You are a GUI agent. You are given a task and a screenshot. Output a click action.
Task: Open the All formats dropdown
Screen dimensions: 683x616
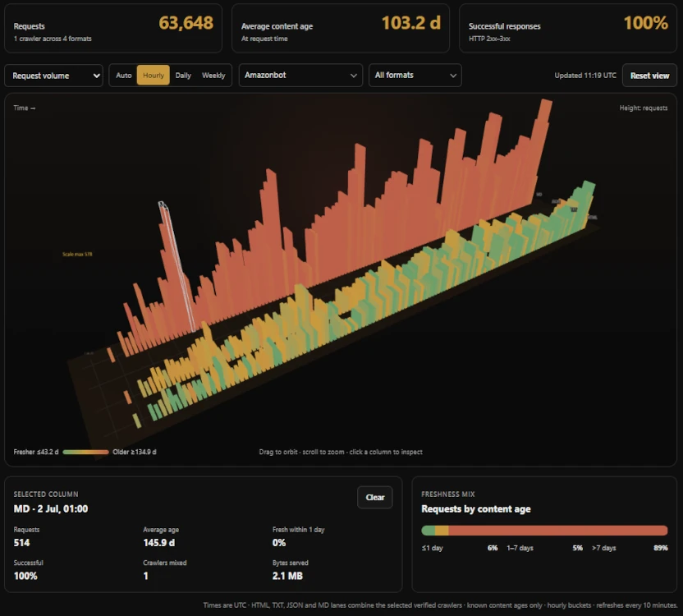pos(415,75)
